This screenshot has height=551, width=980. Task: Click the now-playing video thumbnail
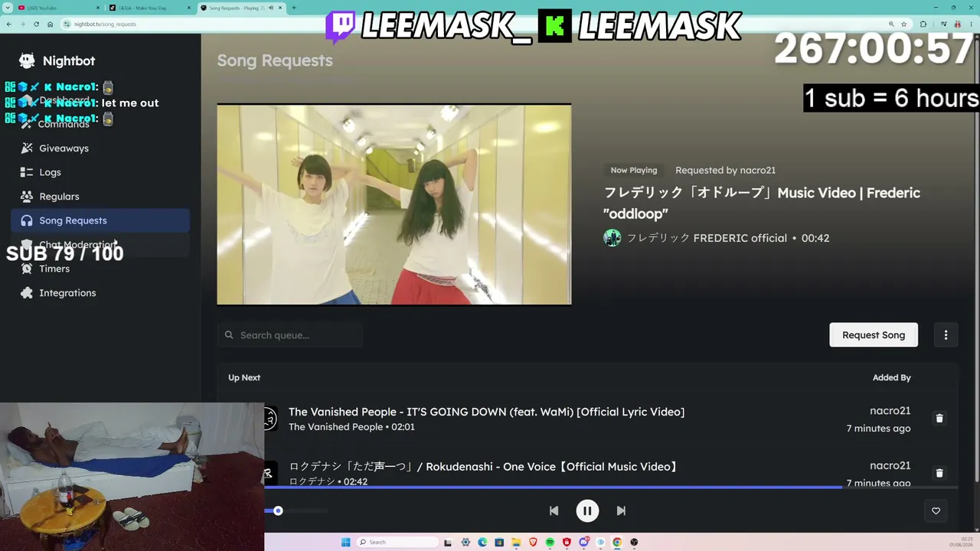pyautogui.click(x=394, y=204)
